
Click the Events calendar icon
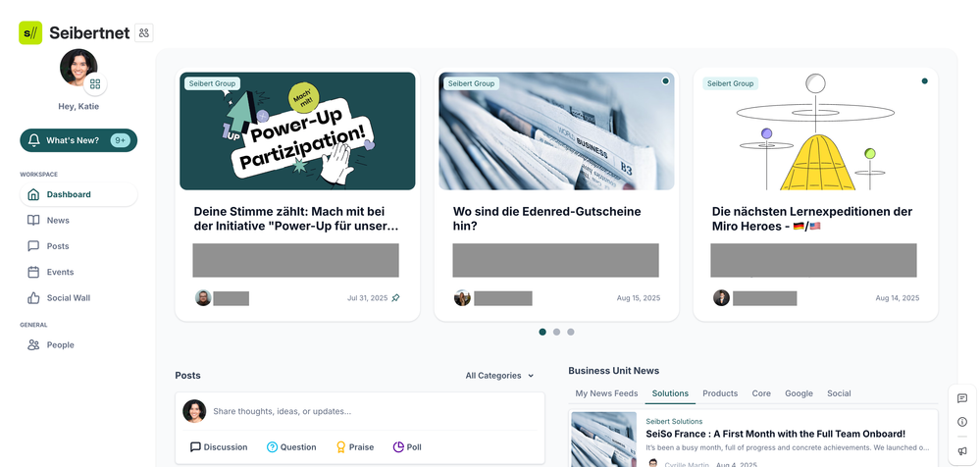(x=33, y=272)
